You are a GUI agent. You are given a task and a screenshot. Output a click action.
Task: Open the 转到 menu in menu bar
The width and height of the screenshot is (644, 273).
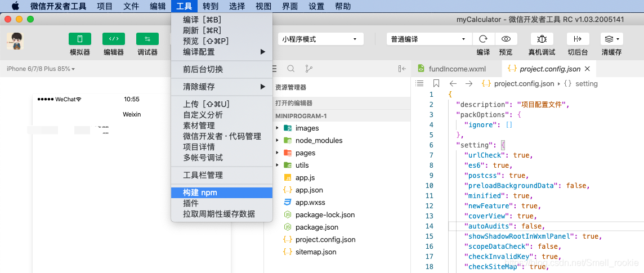tap(211, 6)
